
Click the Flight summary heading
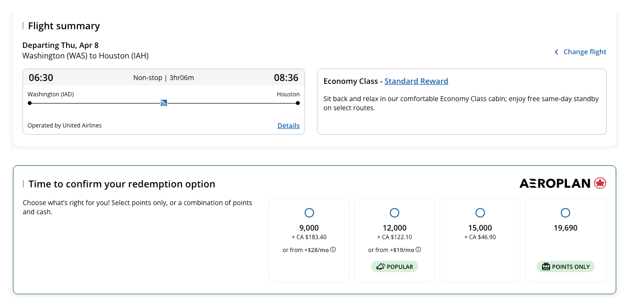pos(64,26)
